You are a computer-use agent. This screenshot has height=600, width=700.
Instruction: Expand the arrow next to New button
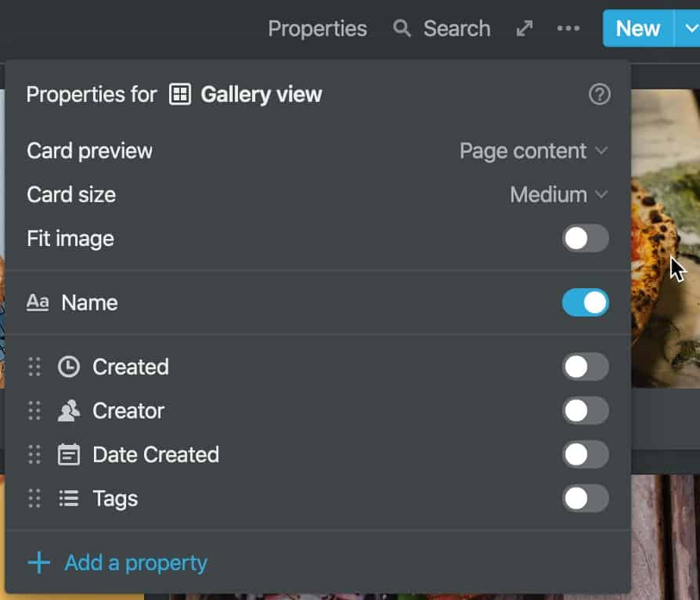[687, 29]
